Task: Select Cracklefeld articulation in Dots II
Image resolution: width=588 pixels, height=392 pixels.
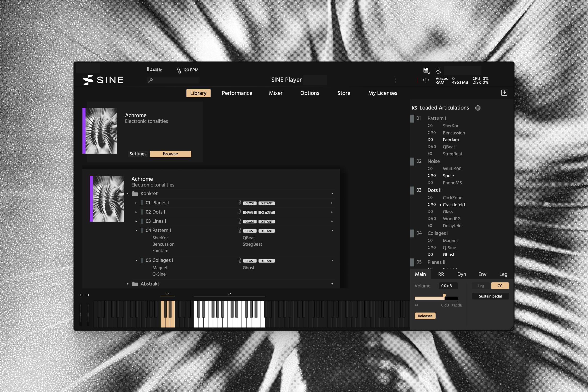Action: pos(453,205)
